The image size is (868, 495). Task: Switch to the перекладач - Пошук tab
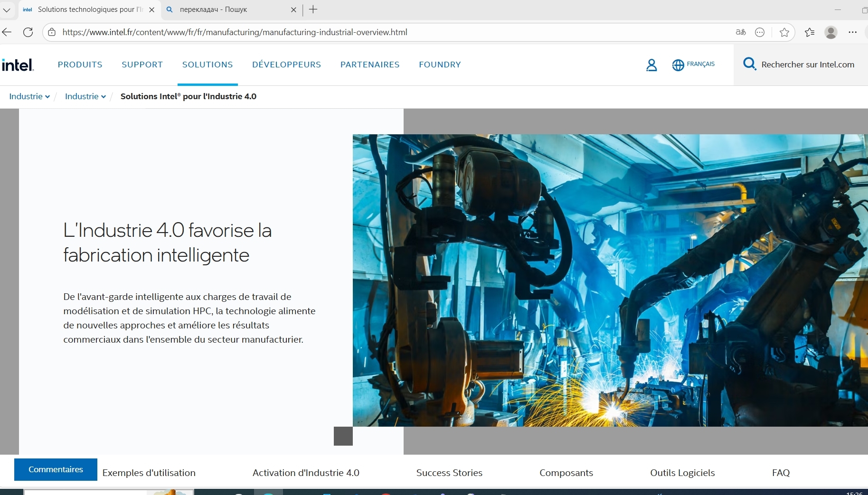[231, 9]
